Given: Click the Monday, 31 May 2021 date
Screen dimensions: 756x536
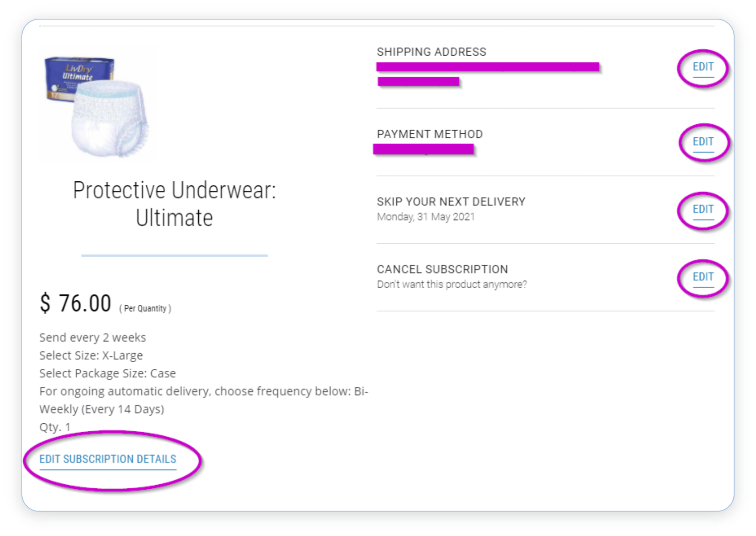Looking at the screenshot, I should click(426, 217).
